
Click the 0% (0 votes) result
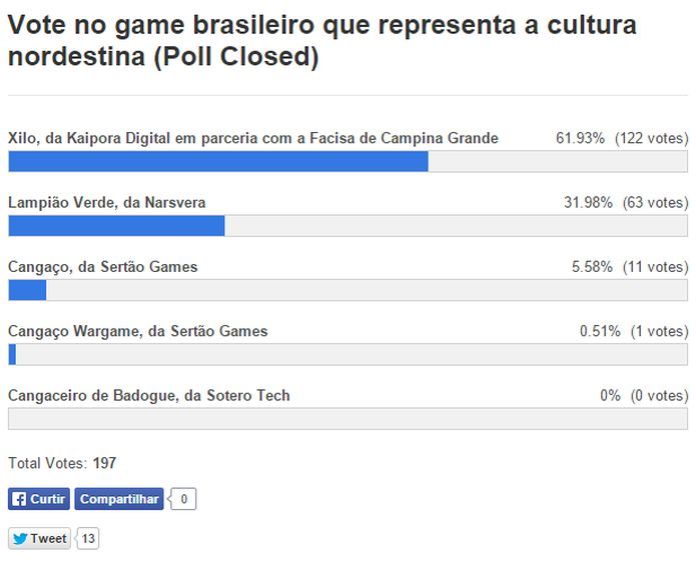click(643, 395)
